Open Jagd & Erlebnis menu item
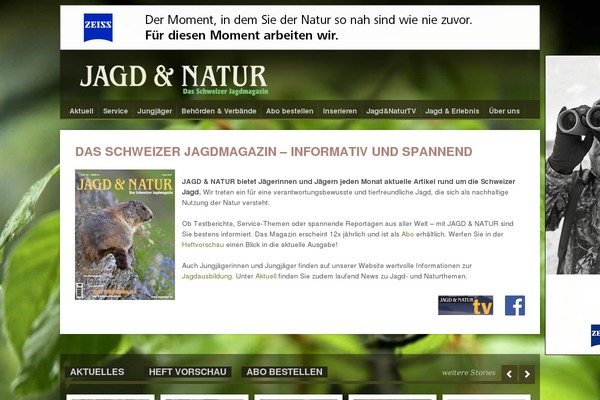The image size is (600, 400). (x=452, y=111)
